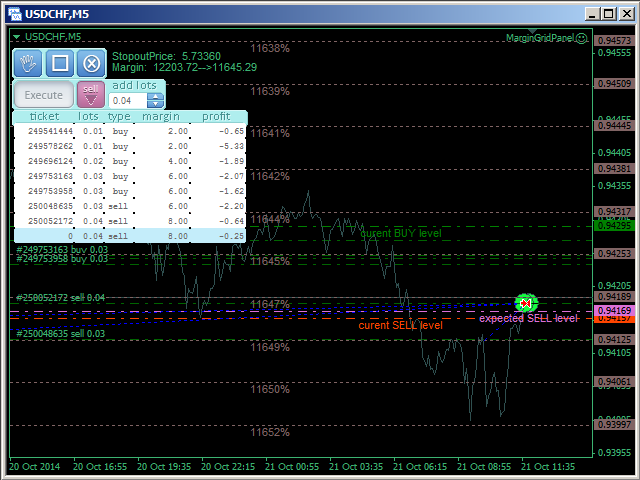
Task: Click the Margin 12203.72-->11645.29 text
Action: [x=184, y=67]
